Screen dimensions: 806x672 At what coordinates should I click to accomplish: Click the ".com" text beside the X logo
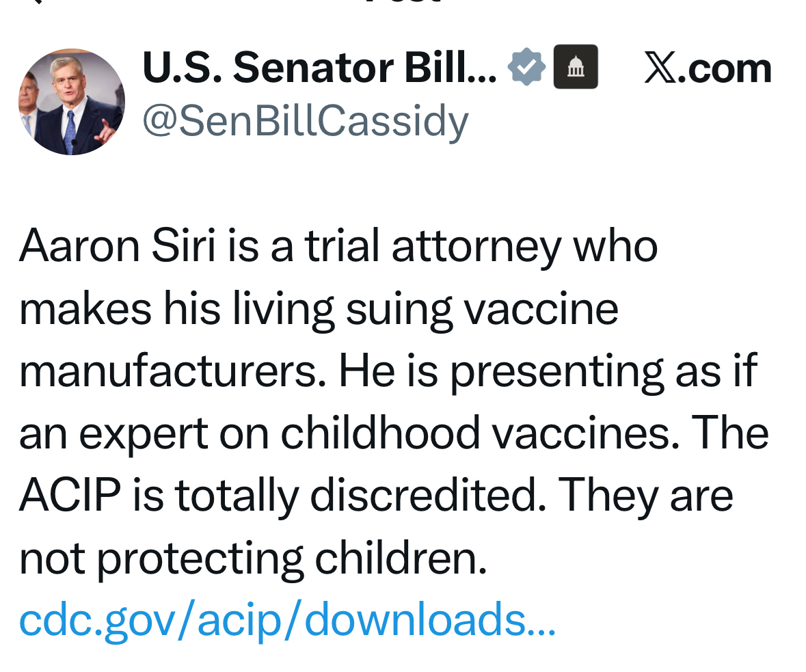[729, 68]
